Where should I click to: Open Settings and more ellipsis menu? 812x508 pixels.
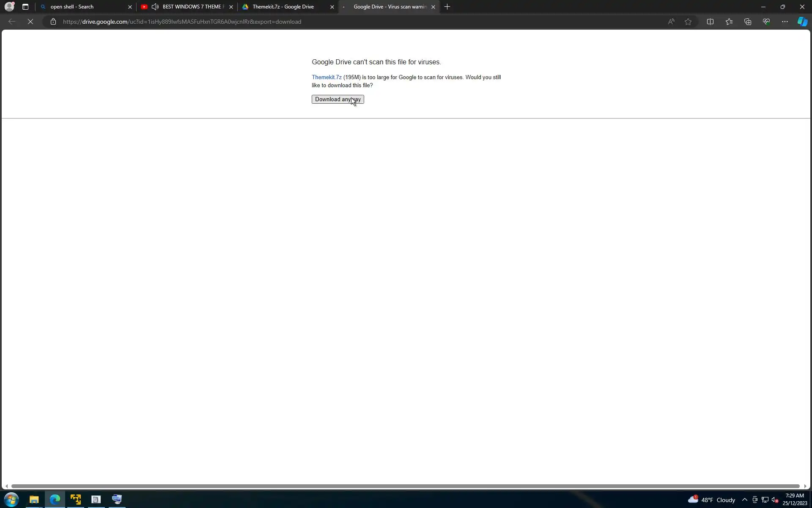pyautogui.click(x=785, y=22)
